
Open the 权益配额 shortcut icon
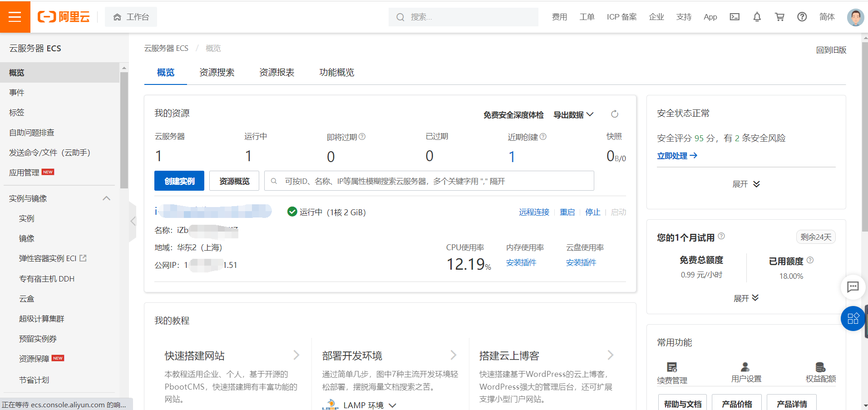820,367
